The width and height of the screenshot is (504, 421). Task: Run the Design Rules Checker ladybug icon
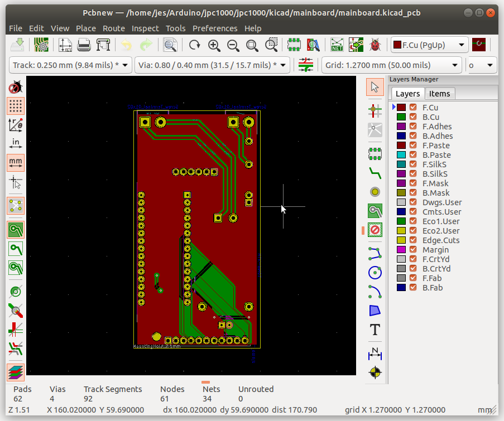click(x=375, y=45)
